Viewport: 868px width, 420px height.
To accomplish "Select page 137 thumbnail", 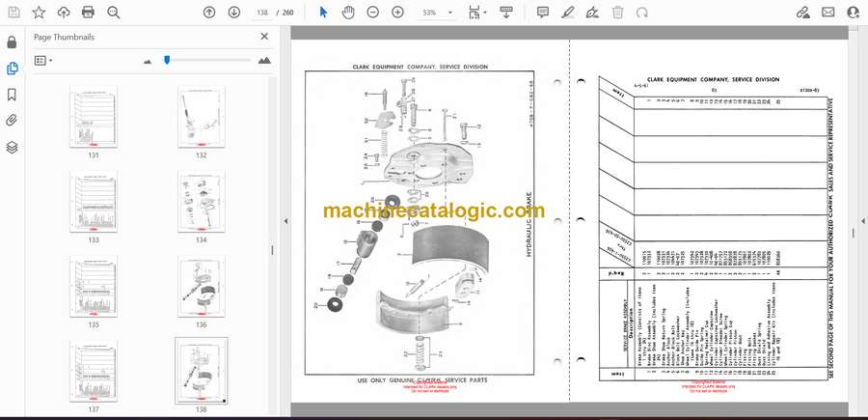I will coord(94,371).
